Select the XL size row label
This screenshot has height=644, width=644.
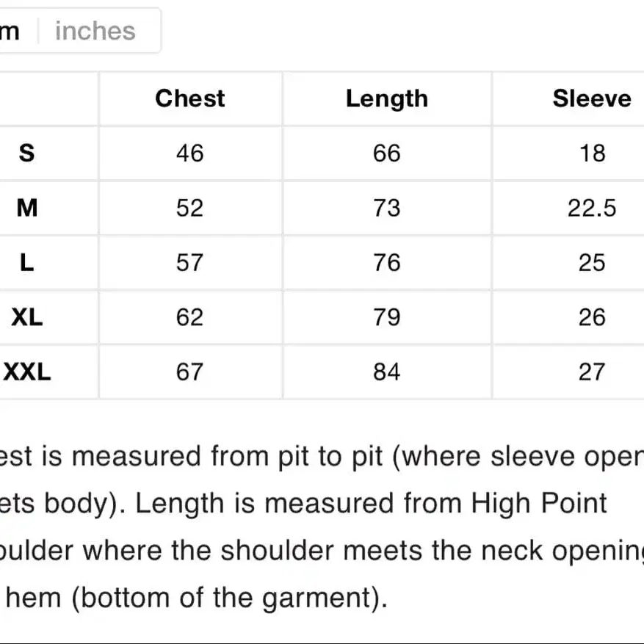pyautogui.click(x=26, y=317)
